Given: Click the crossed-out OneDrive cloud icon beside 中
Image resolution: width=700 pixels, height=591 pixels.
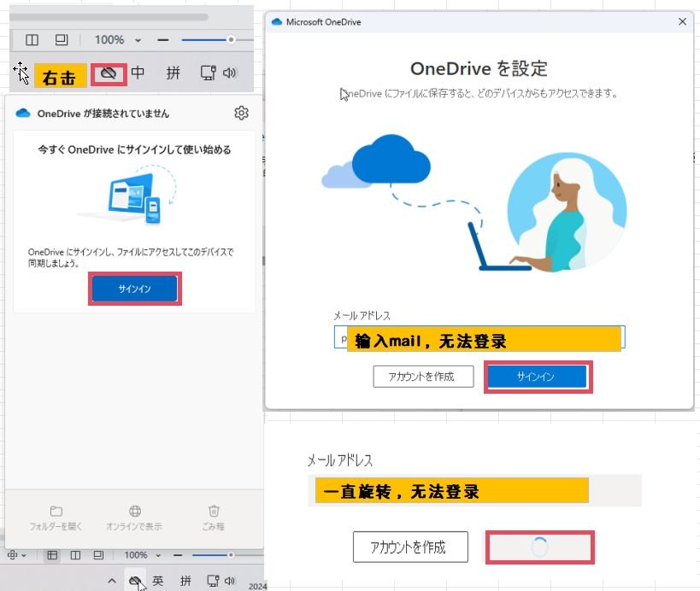Looking at the screenshot, I should [x=109, y=73].
